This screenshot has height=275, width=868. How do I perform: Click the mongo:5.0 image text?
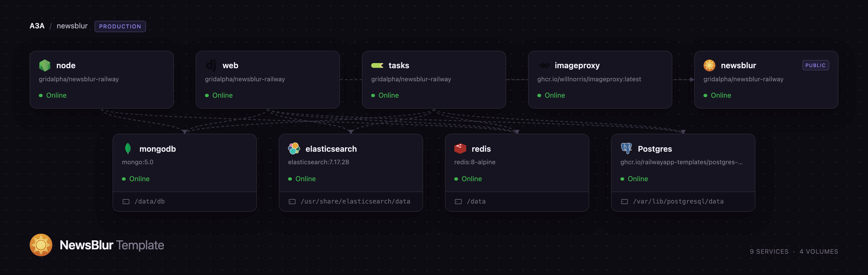coord(137,162)
